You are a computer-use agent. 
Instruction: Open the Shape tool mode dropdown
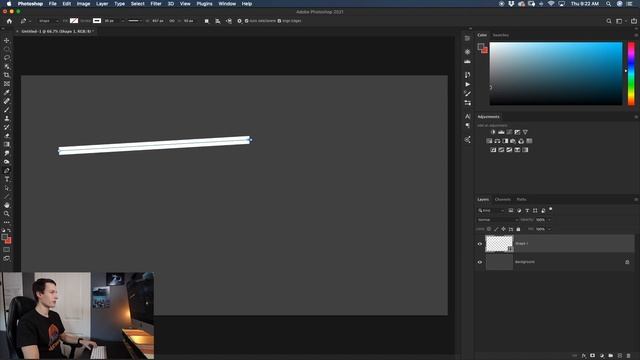click(48, 21)
